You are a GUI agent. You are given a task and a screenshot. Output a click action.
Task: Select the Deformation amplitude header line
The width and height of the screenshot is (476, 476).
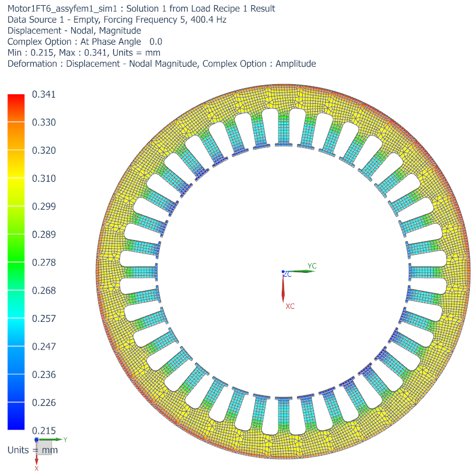point(161,63)
